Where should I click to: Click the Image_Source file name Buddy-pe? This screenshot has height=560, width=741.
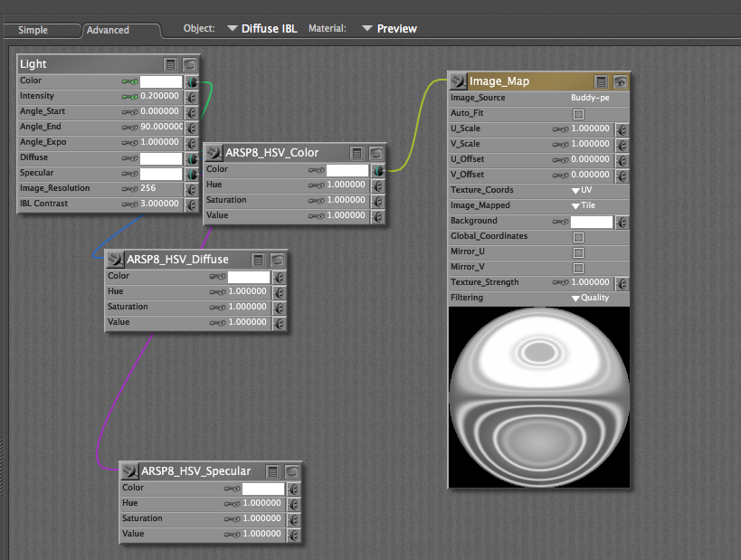590,98
